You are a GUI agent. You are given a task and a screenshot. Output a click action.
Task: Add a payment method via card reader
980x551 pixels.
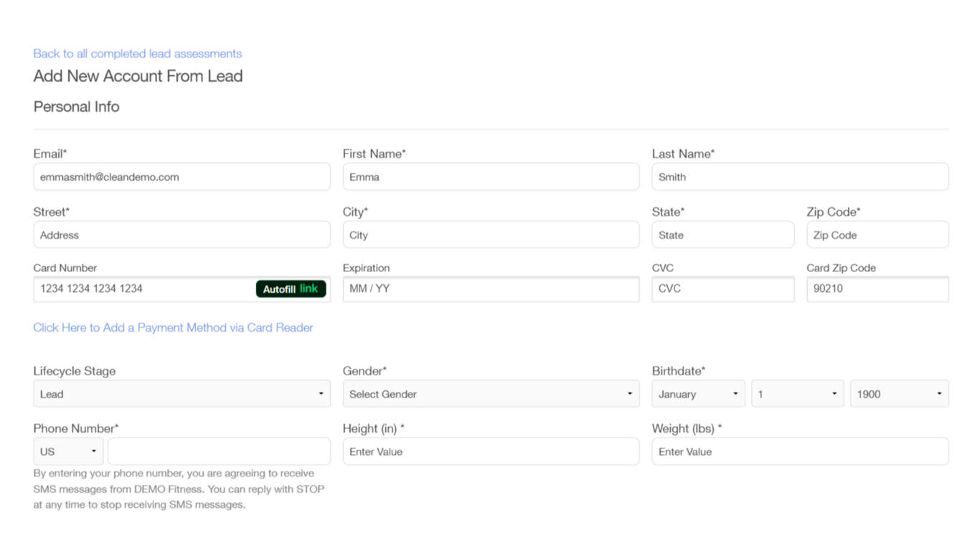173,328
